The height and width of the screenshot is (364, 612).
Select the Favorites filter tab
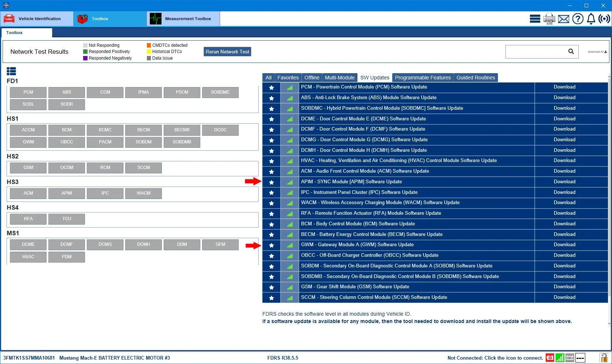[x=288, y=78]
